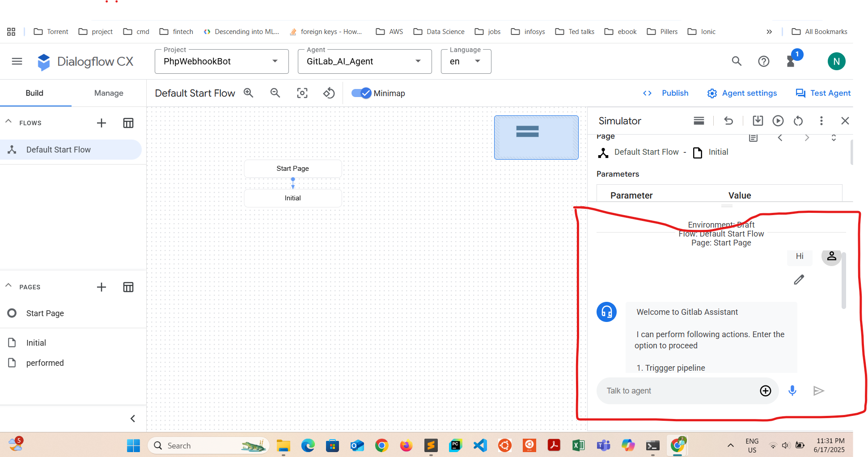
Task: Reset the simulator conversation
Action: pyautogui.click(x=798, y=121)
